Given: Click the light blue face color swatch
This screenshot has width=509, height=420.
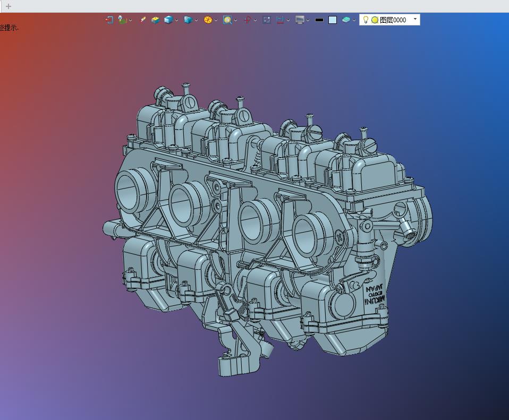Looking at the screenshot, I should click(x=333, y=20).
